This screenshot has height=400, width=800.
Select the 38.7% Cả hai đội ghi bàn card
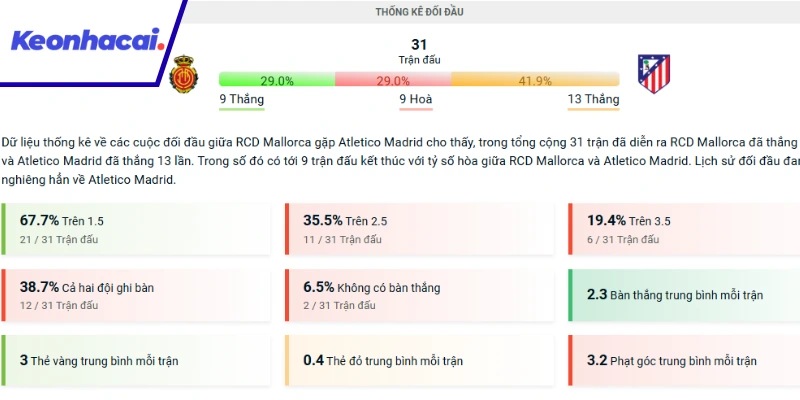(135, 295)
